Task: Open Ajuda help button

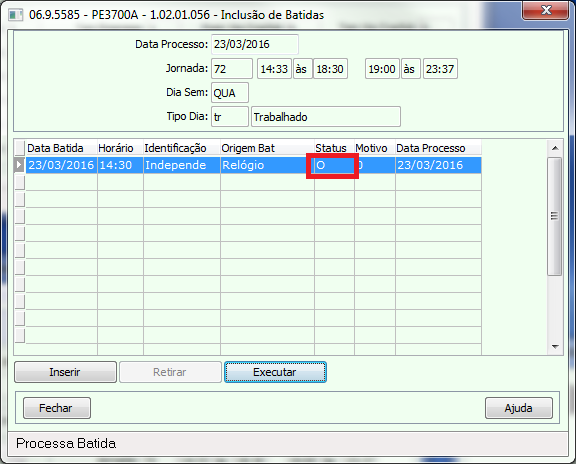Action: [519, 408]
